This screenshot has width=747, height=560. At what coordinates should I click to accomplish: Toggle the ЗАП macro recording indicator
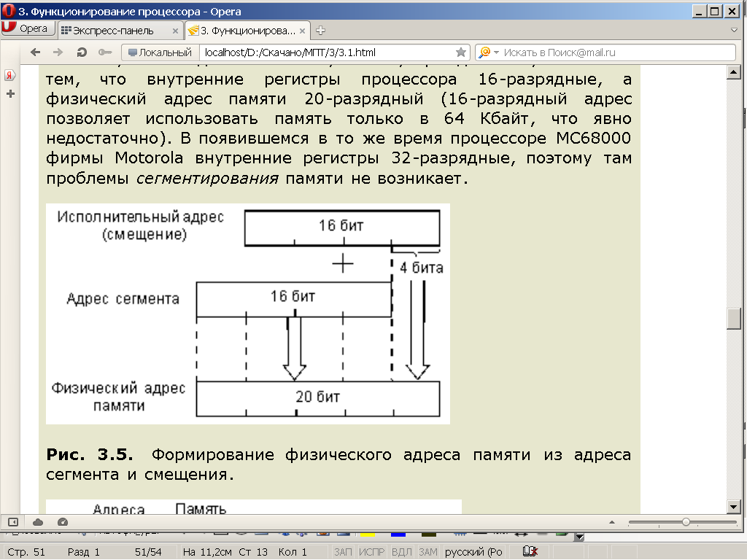click(x=343, y=552)
